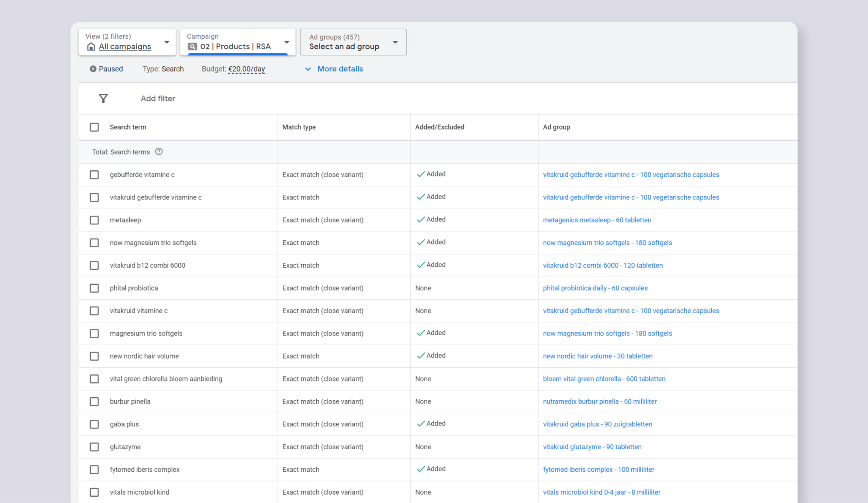Open the help tooltip next to Total: Search terms
Viewport: 868px width, 503px height.
coord(159,152)
